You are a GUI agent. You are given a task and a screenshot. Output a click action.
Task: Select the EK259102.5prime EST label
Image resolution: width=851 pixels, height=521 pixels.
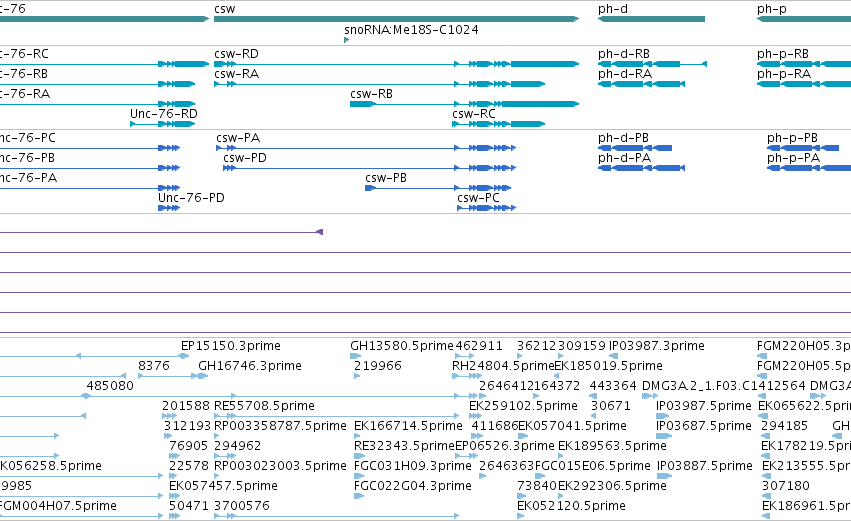point(523,406)
